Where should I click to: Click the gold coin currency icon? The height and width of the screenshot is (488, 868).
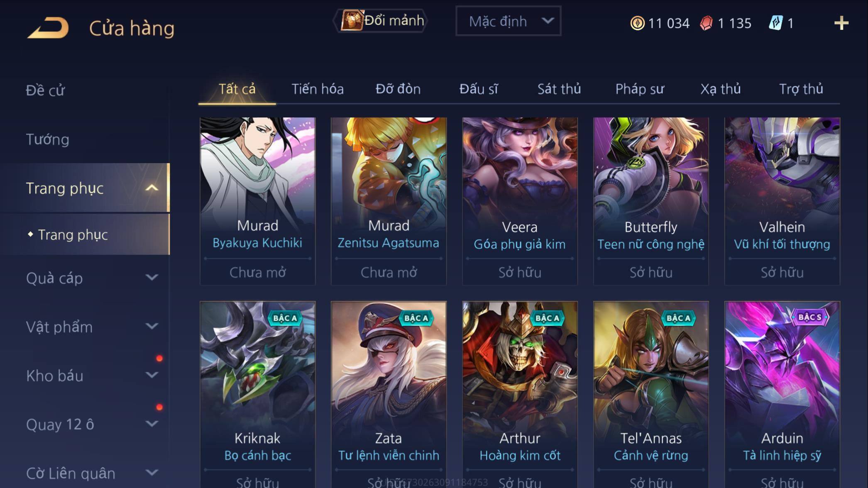(x=637, y=23)
